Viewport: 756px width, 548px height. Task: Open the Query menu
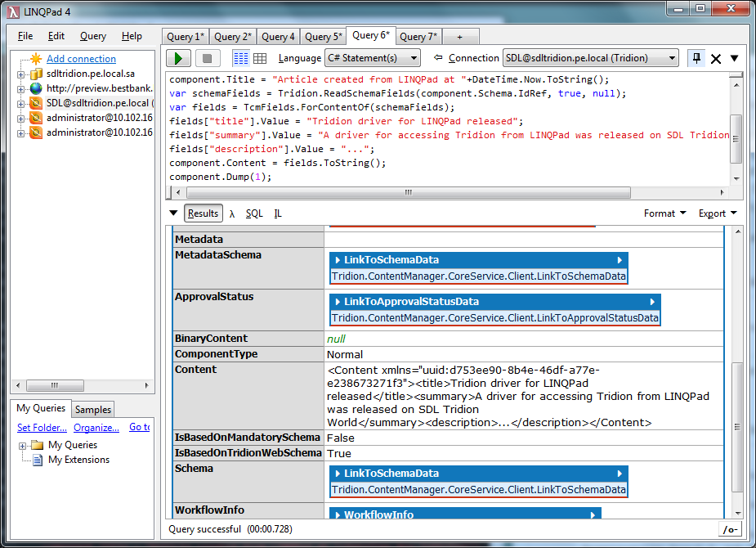93,36
